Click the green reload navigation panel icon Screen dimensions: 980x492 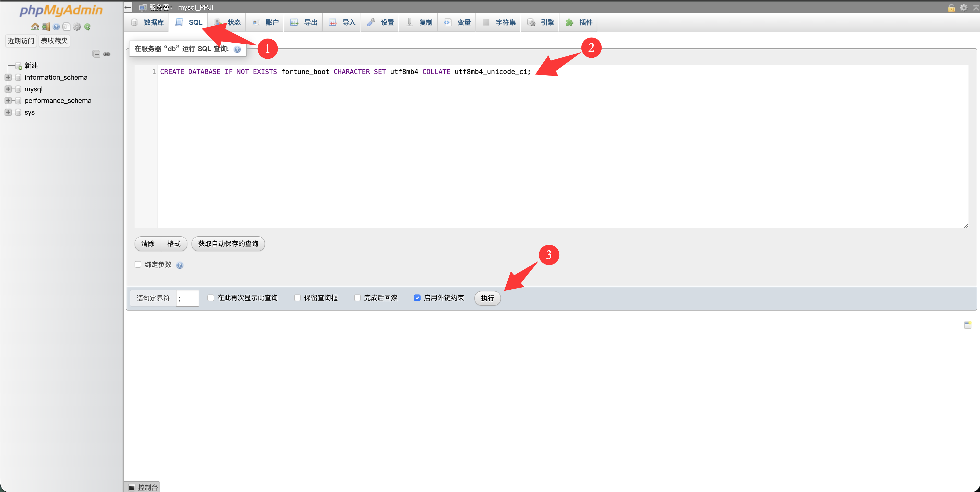click(x=88, y=27)
